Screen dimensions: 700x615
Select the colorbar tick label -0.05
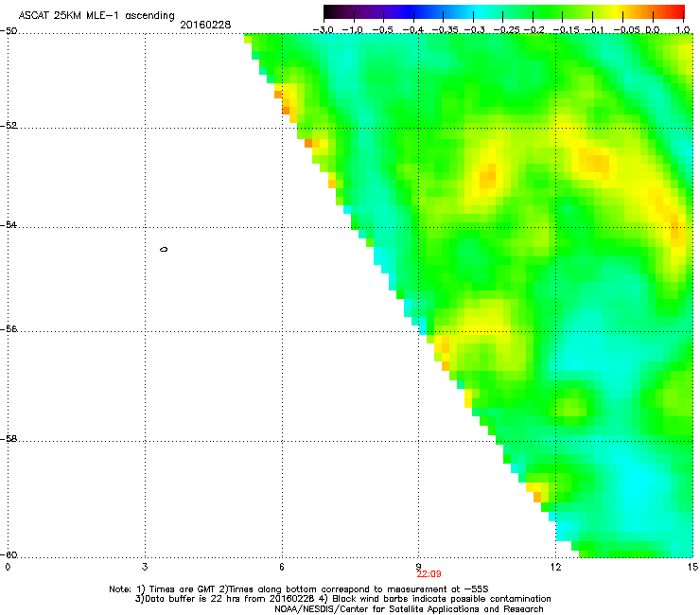(x=627, y=30)
